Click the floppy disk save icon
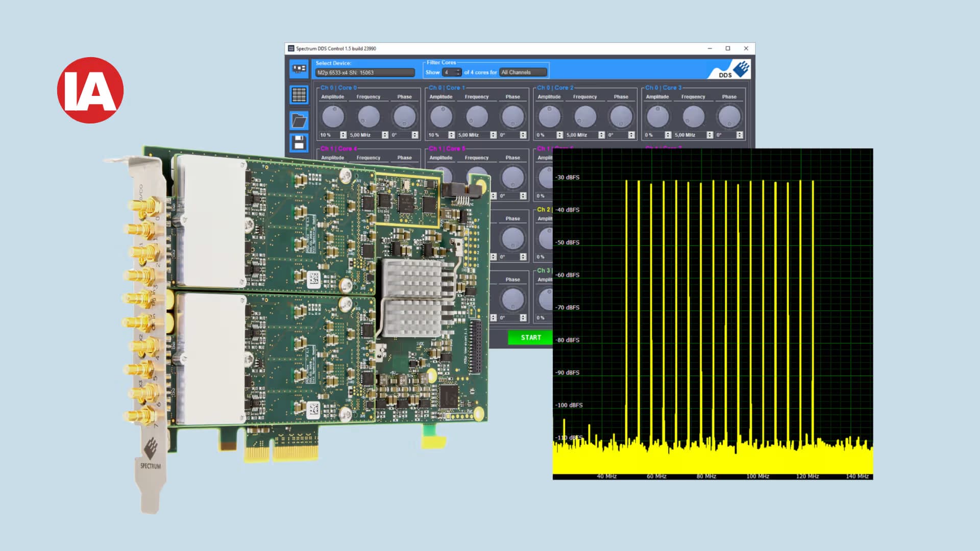Viewport: 980px width, 551px height. pos(299,143)
